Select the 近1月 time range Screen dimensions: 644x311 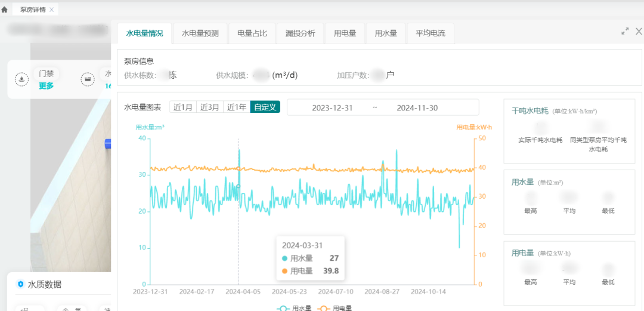(183, 107)
